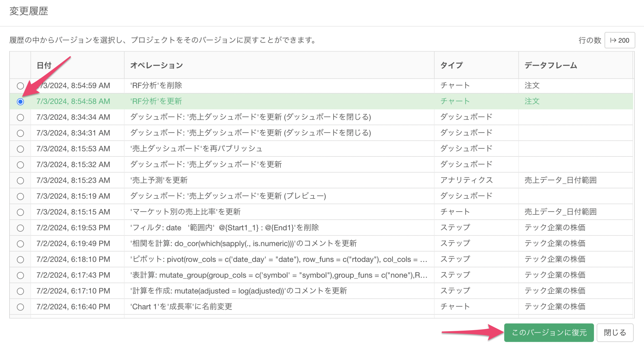Click the 閉じる close button

click(615, 333)
